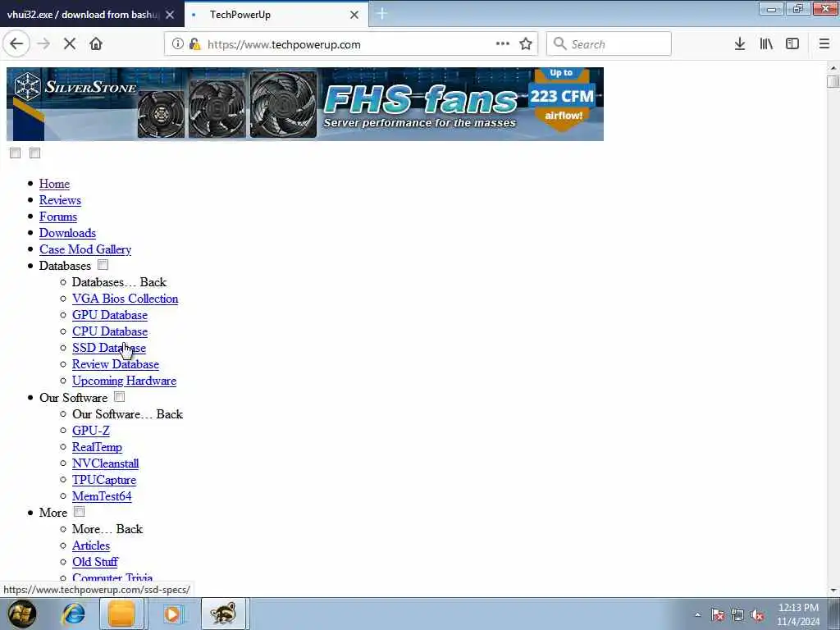Image resolution: width=840 pixels, height=630 pixels.
Task: Open the Reviews link
Action: pos(60,200)
